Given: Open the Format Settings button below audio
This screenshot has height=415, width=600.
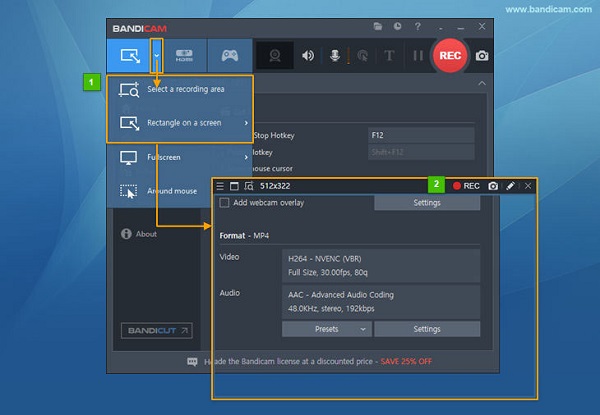Looking at the screenshot, I should [x=427, y=329].
